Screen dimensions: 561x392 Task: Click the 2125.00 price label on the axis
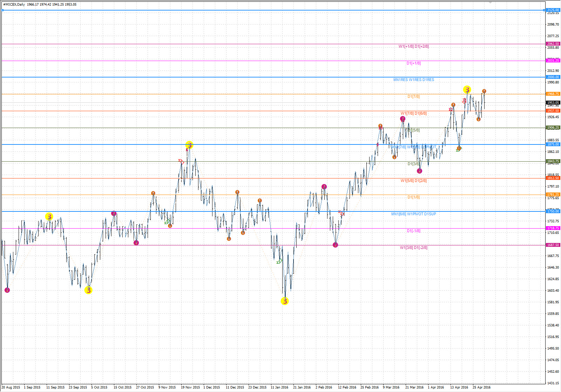point(553,10)
